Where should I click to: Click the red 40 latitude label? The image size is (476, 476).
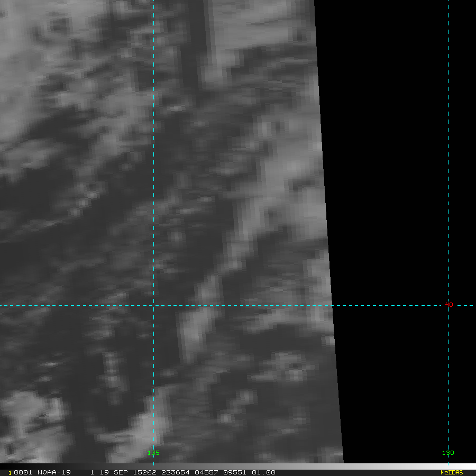coord(449,305)
